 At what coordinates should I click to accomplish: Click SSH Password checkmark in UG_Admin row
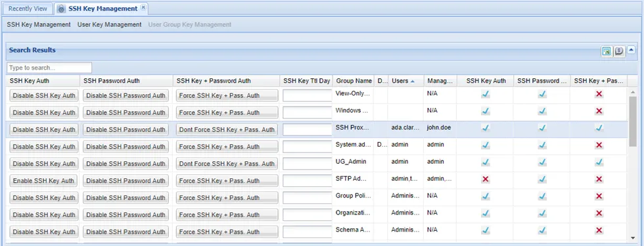[x=542, y=162]
